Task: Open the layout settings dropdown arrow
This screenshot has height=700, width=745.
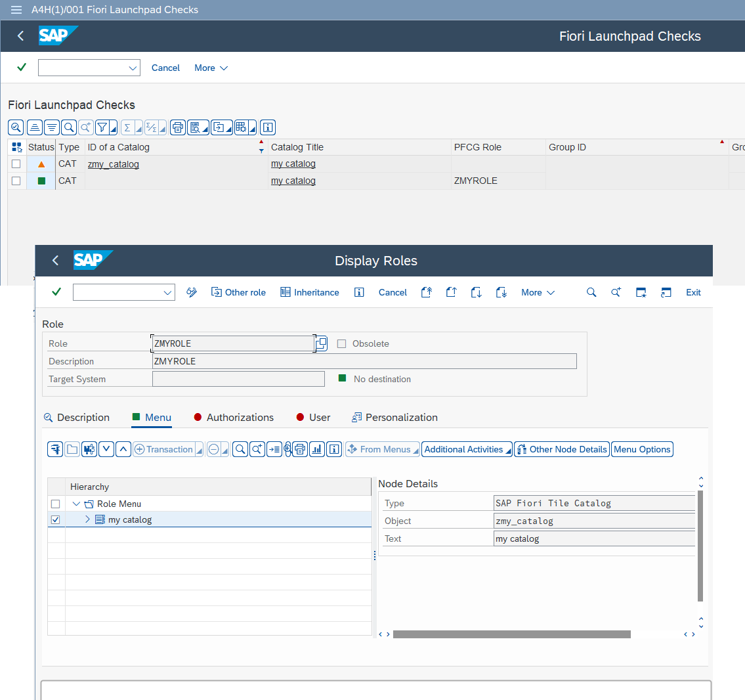Action: tap(253, 128)
